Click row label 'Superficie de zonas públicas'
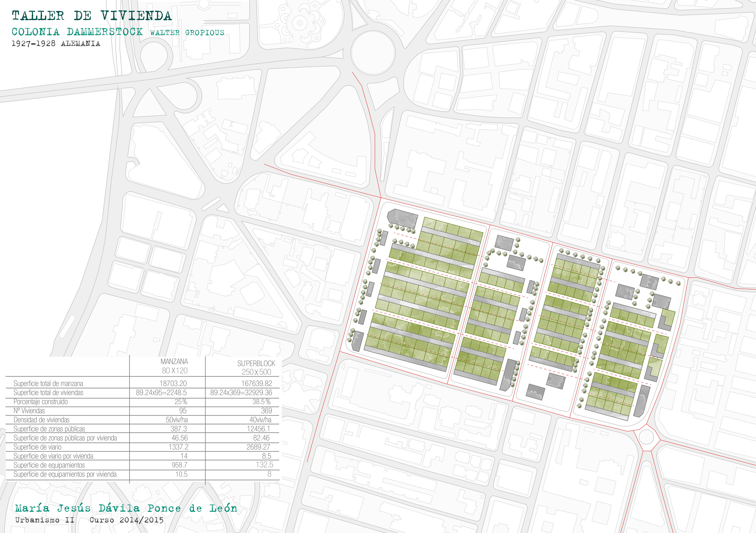This screenshot has height=533, width=756. 49,429
